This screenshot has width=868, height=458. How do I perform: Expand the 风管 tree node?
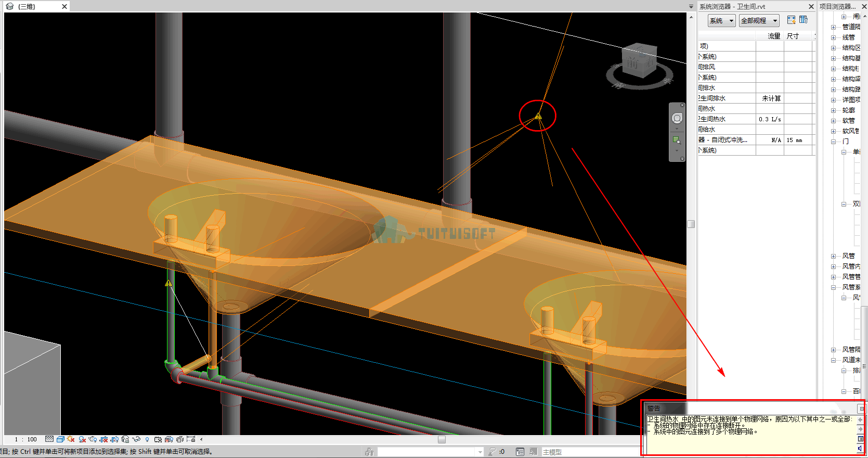tap(833, 256)
